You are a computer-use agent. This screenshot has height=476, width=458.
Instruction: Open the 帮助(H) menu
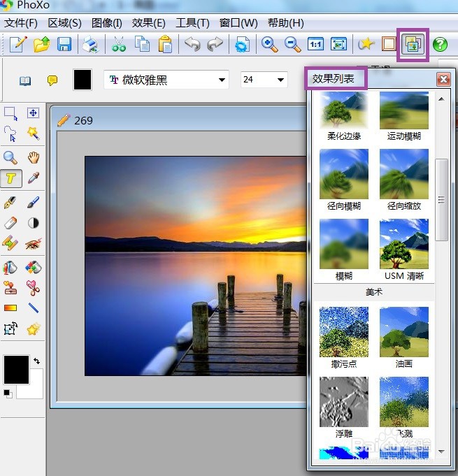click(x=286, y=23)
